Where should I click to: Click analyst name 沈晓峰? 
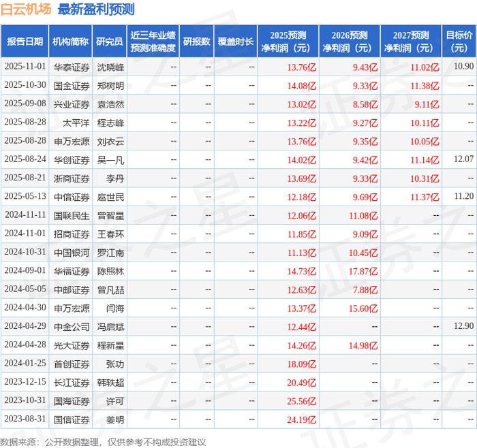[x=110, y=67]
